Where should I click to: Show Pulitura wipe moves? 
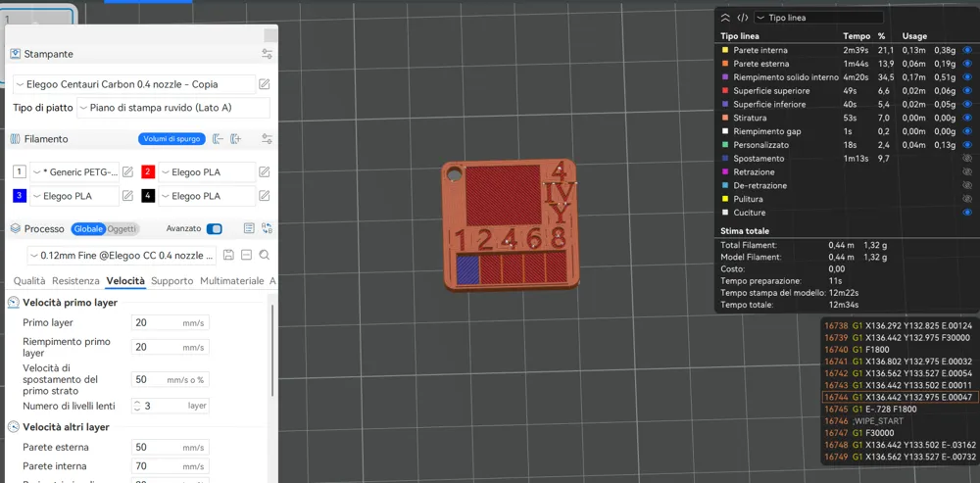(x=967, y=199)
